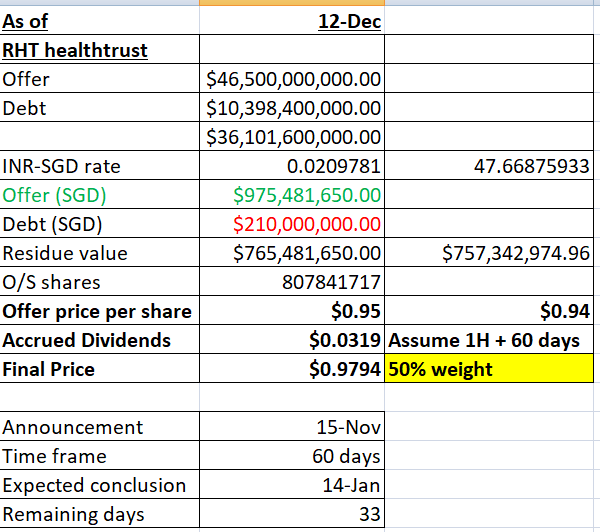Select the yellow "50% weight" cell
The height and width of the screenshot is (532, 600).
click(x=492, y=369)
